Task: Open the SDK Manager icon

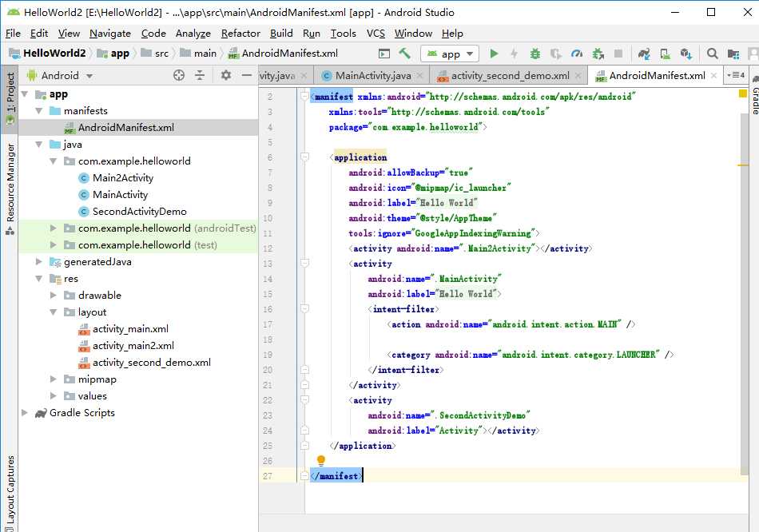Action: (686, 54)
